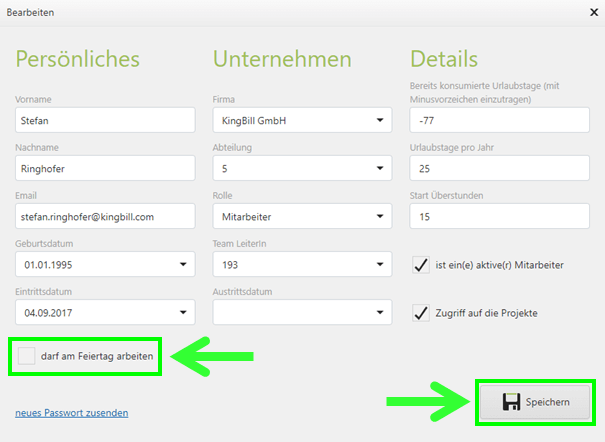Screen dimensions: 605x442
Task: Click the 'Details' heading
Action: click(444, 59)
